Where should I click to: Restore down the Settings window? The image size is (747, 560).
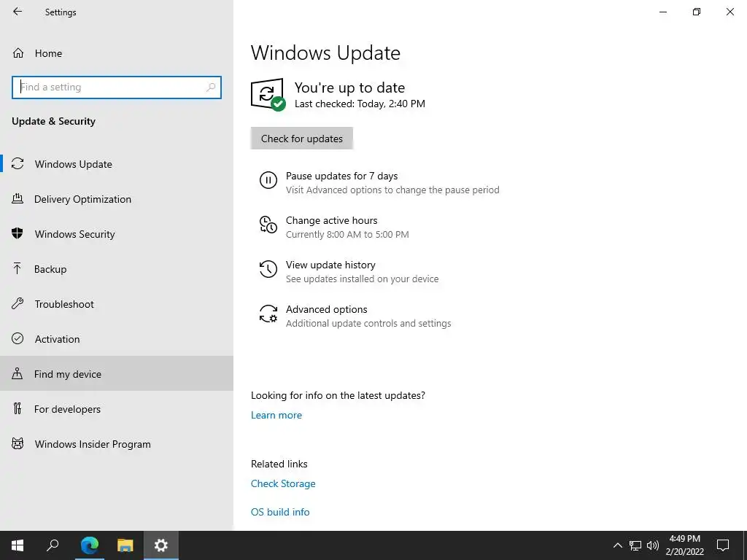click(x=697, y=12)
